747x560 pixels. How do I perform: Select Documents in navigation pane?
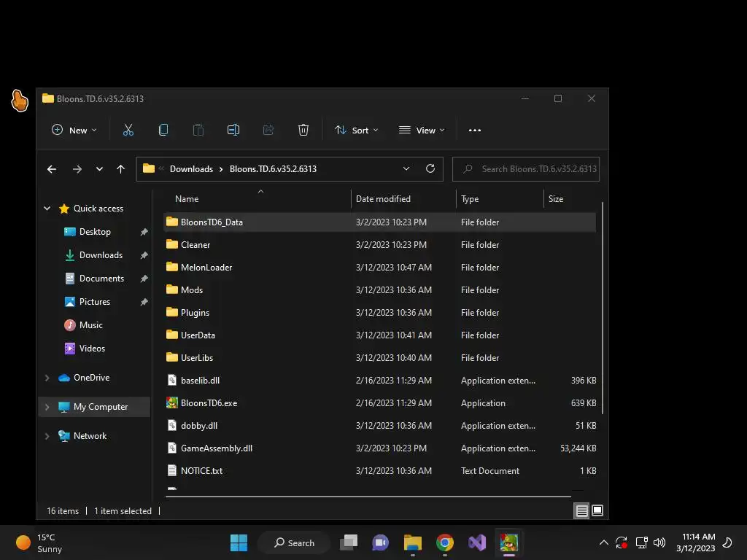[x=101, y=279]
